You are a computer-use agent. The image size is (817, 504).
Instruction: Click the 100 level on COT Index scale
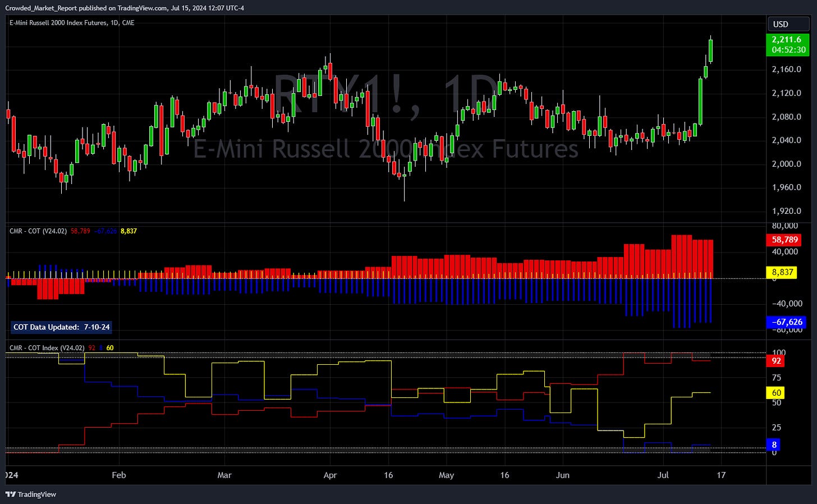pos(779,353)
